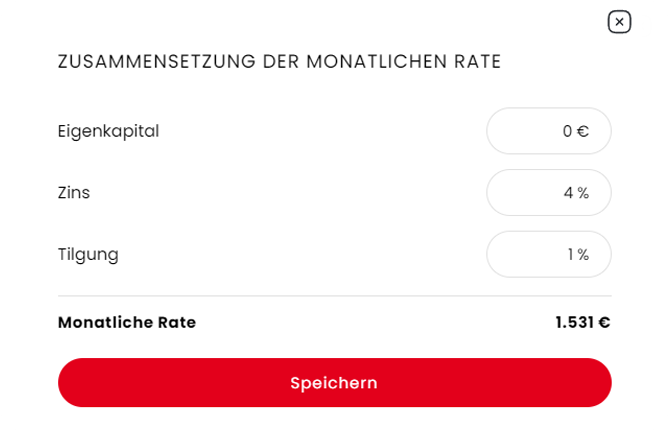Click the Tilgung label text

[x=88, y=255]
